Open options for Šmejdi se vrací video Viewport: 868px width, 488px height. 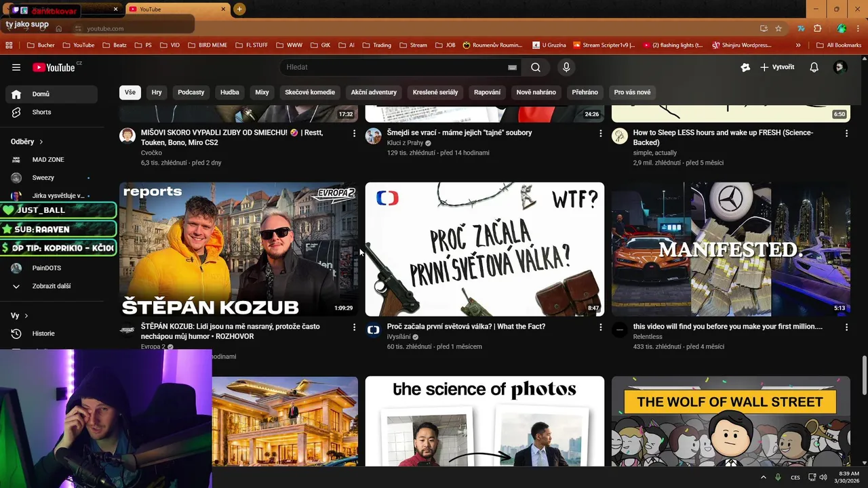pos(600,134)
